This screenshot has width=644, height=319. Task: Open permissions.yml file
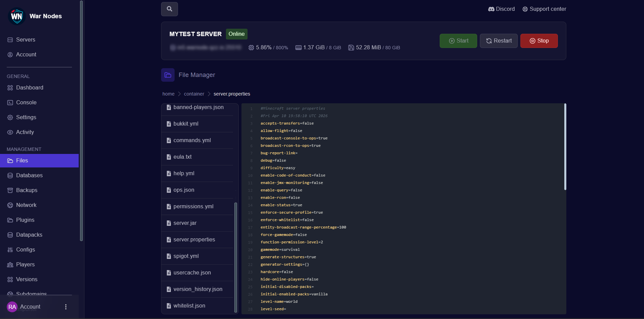click(x=197, y=207)
